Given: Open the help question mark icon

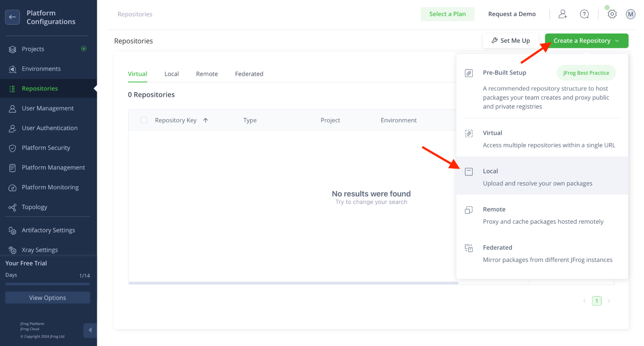Looking at the screenshot, I should pyautogui.click(x=584, y=14).
